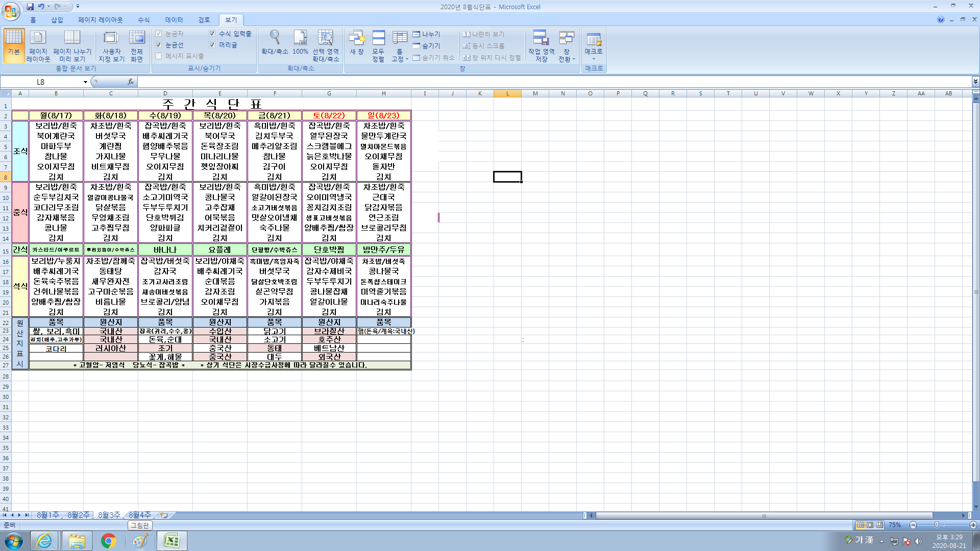Switch to Page Layout view icon

coord(38,45)
